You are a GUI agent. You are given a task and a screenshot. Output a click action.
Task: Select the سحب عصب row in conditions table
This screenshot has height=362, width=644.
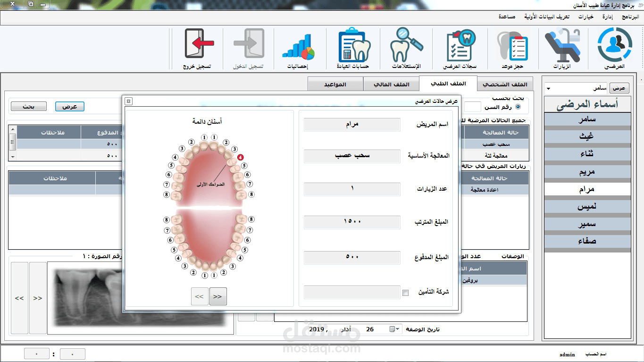click(x=495, y=144)
